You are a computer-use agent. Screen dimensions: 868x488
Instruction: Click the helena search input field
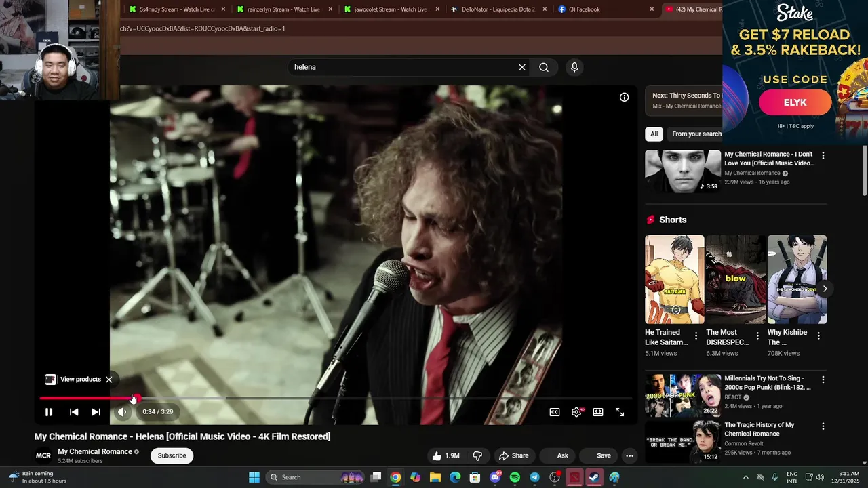(403, 67)
